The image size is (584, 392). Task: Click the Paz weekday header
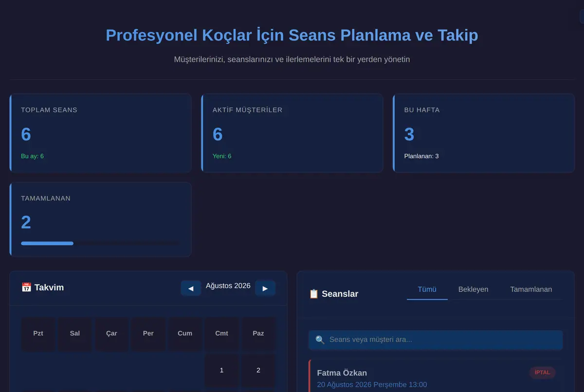(258, 334)
